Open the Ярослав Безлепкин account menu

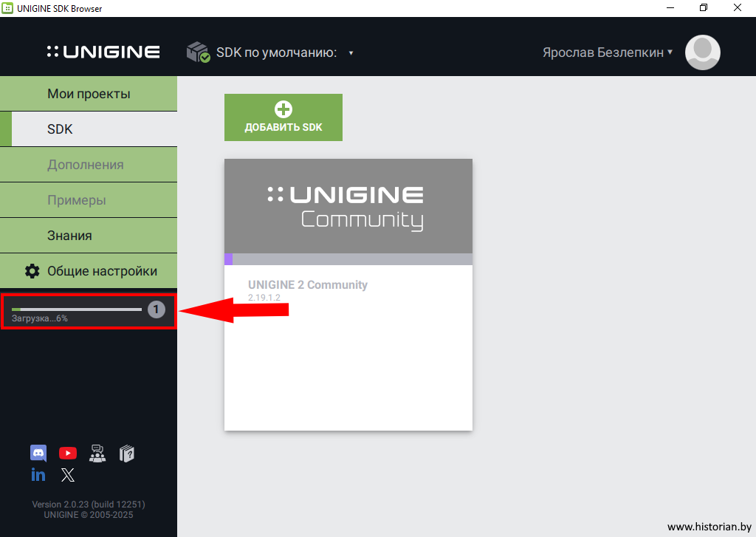607,52
